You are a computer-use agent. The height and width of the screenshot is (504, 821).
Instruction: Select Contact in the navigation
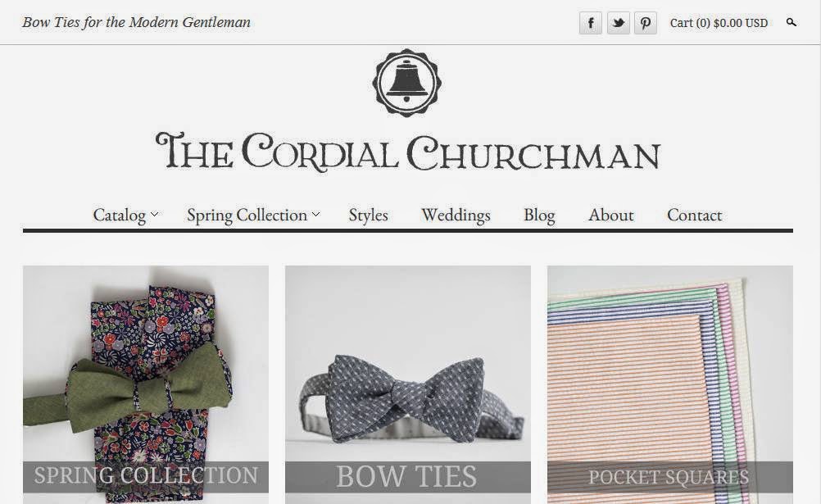[x=694, y=215]
